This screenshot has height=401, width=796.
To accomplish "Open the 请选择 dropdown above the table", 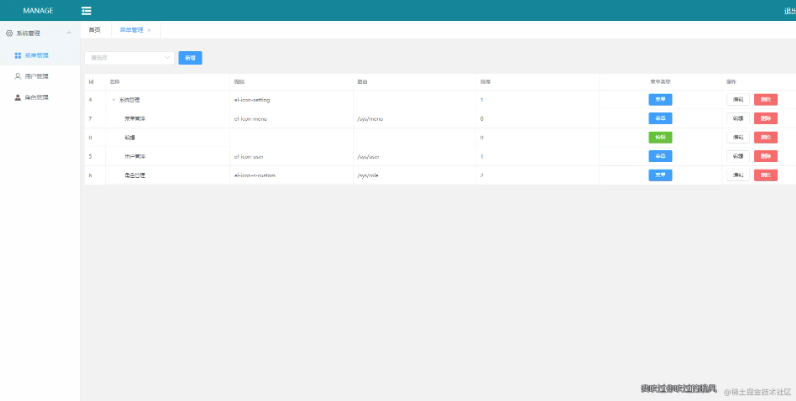I will [x=129, y=58].
